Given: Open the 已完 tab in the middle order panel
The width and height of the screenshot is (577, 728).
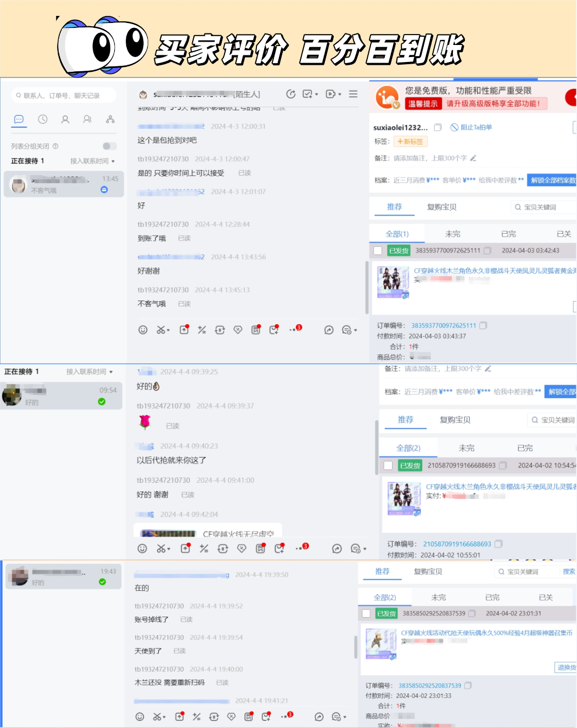Looking at the screenshot, I should [525, 448].
